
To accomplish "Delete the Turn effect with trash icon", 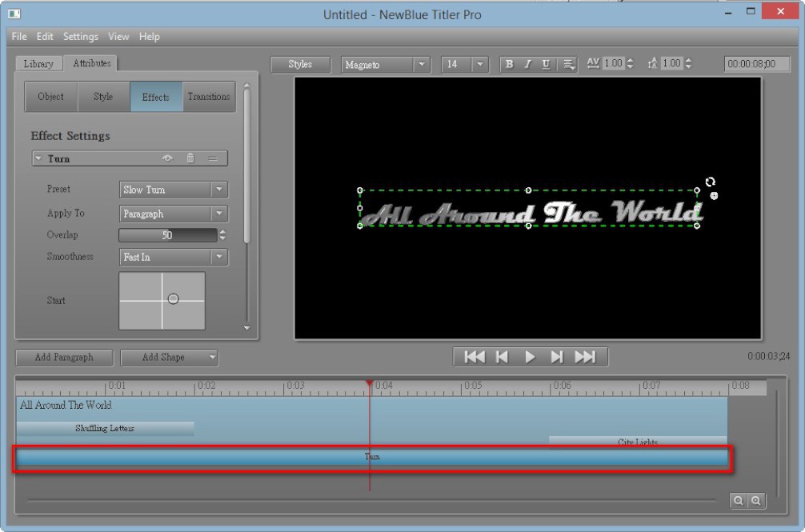I will (190, 158).
